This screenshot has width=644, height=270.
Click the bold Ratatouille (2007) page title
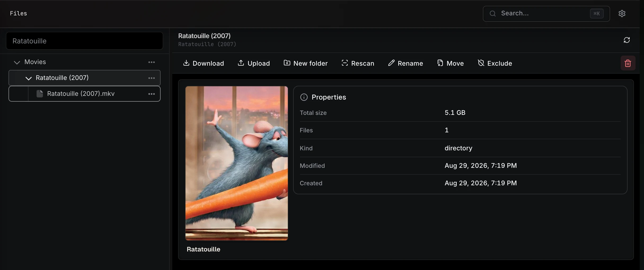pos(204,36)
